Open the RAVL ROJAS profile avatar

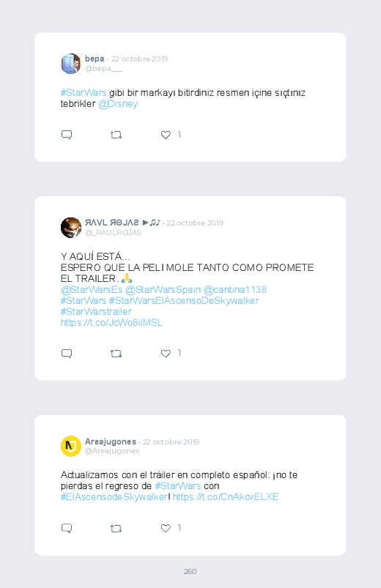(71, 227)
